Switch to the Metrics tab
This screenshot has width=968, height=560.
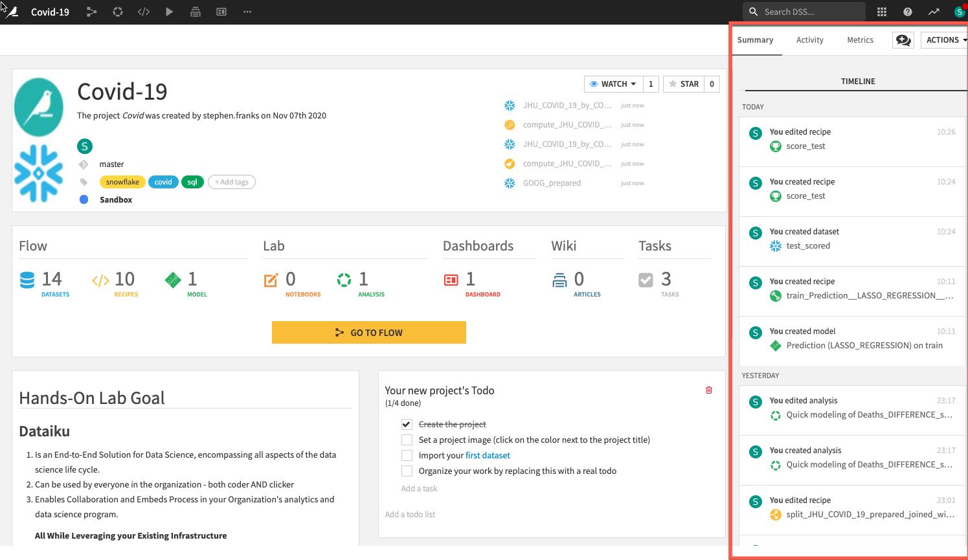click(x=860, y=40)
